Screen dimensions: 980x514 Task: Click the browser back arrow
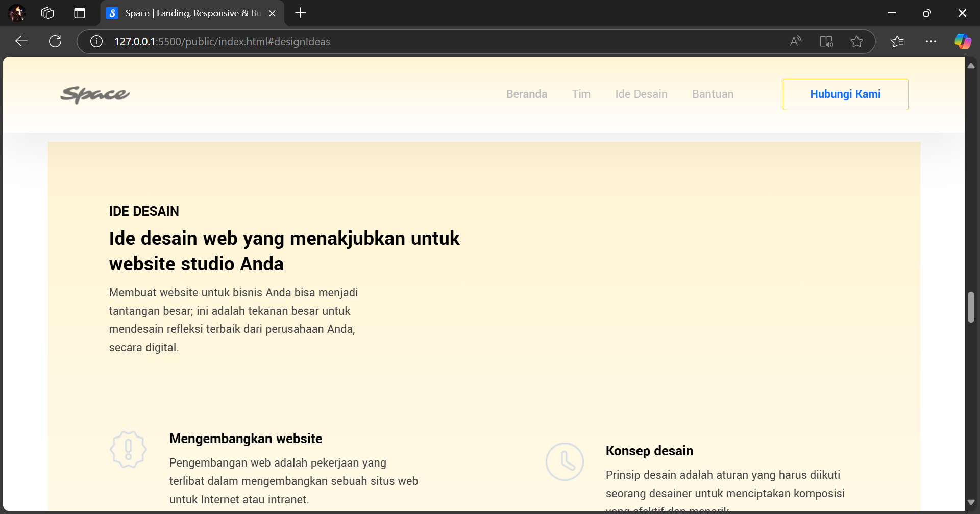(21, 41)
